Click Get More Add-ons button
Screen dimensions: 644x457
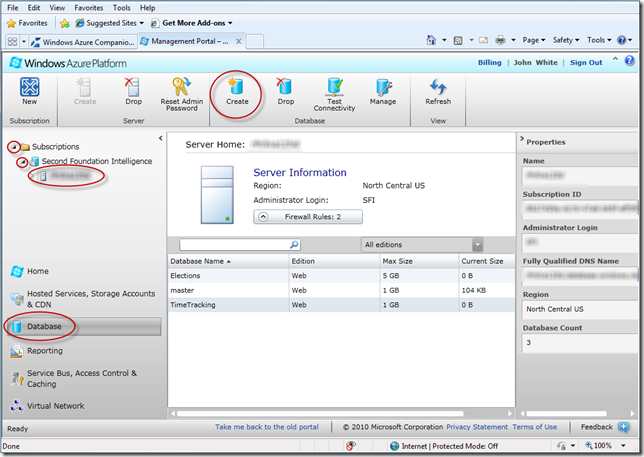tap(192, 23)
